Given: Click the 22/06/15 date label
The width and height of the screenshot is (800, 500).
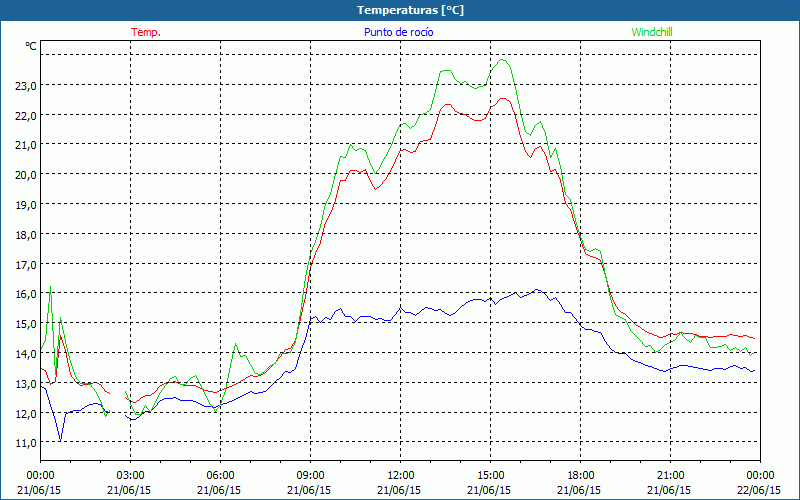Looking at the screenshot, I should pos(759,490).
